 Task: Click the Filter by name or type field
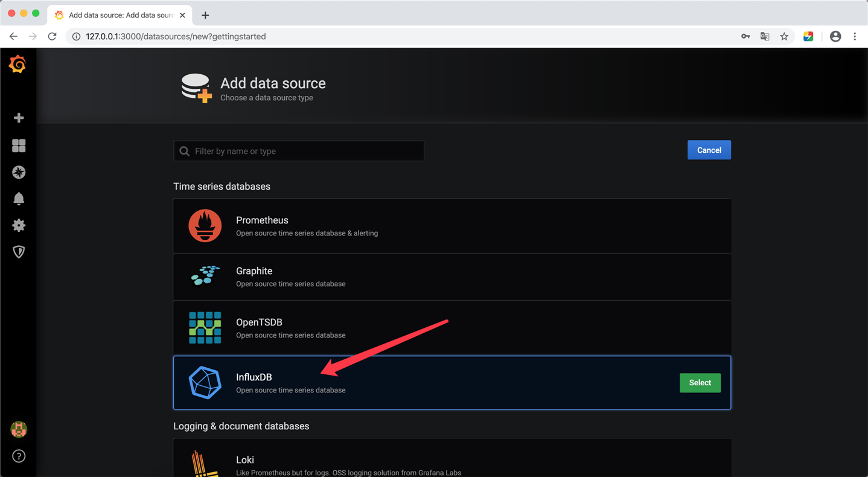[x=299, y=151]
